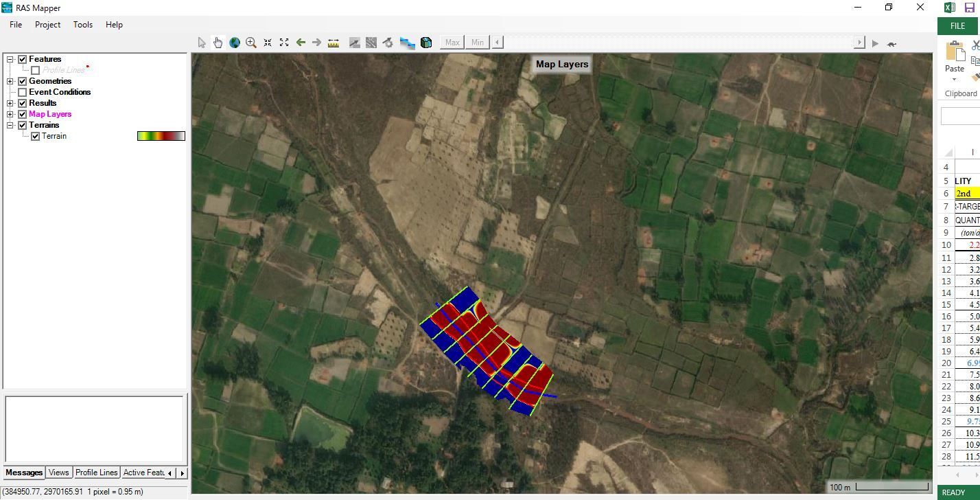
Task: Toggle the Terrain layer checkbox
Action: pos(36,136)
